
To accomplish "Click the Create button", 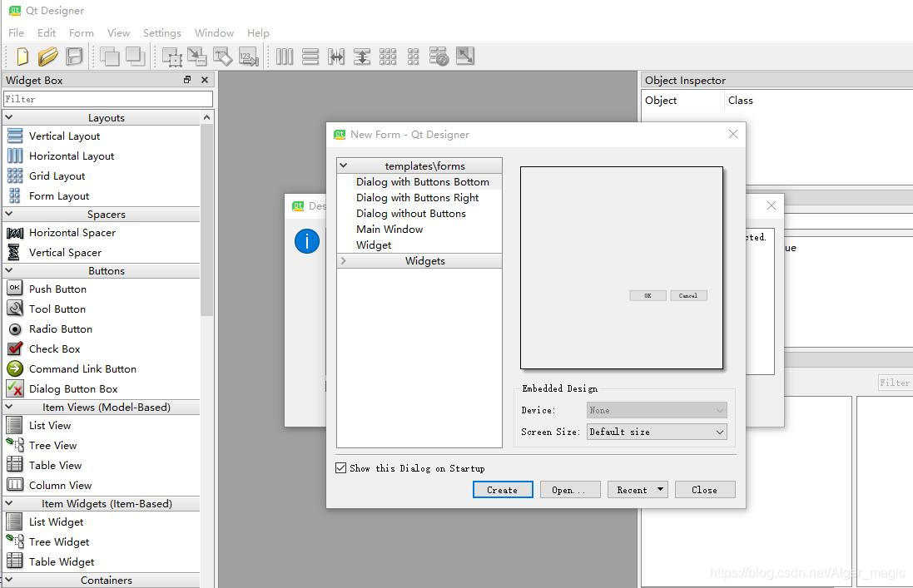I will click(503, 490).
